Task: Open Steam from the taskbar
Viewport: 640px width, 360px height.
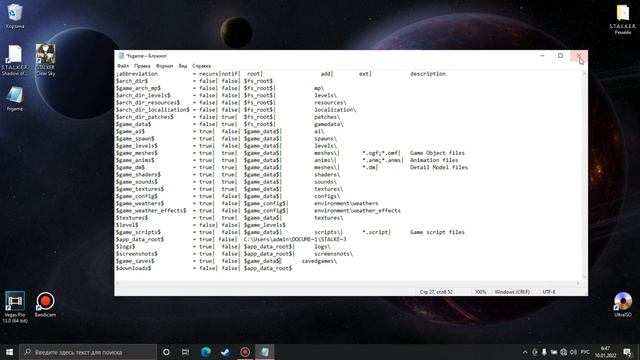Action: coord(225,352)
